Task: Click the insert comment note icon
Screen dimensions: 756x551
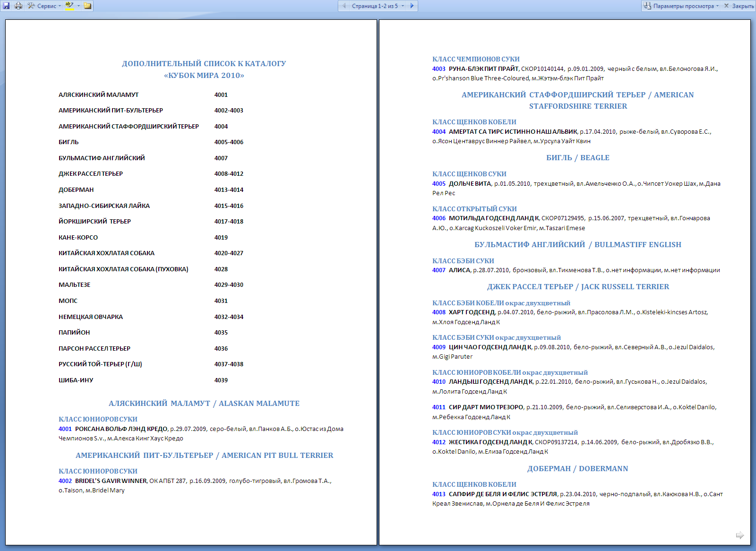Action: point(87,6)
